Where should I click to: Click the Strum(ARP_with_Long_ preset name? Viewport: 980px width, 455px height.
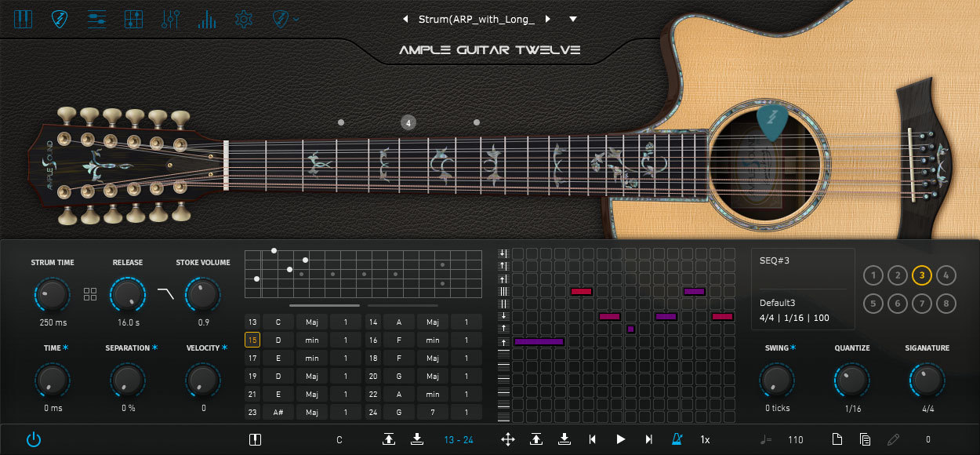tap(476, 19)
